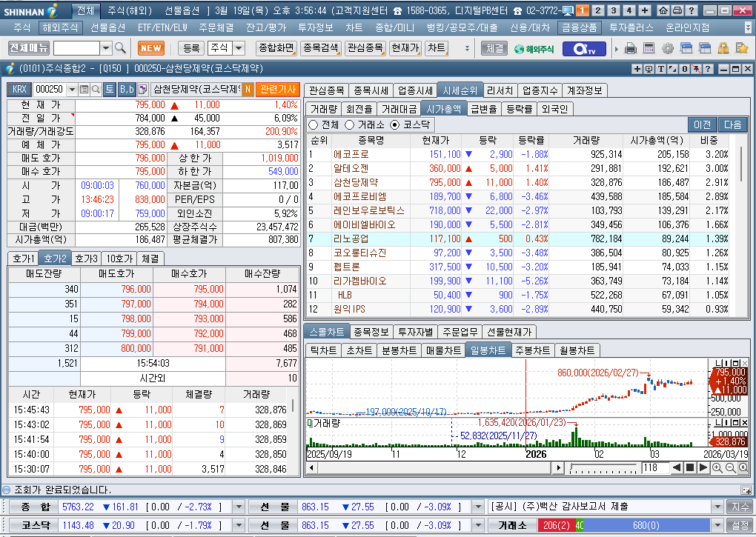The width and height of the screenshot is (756, 537).
Task: Open the settings gear icon
Action: click(668, 48)
